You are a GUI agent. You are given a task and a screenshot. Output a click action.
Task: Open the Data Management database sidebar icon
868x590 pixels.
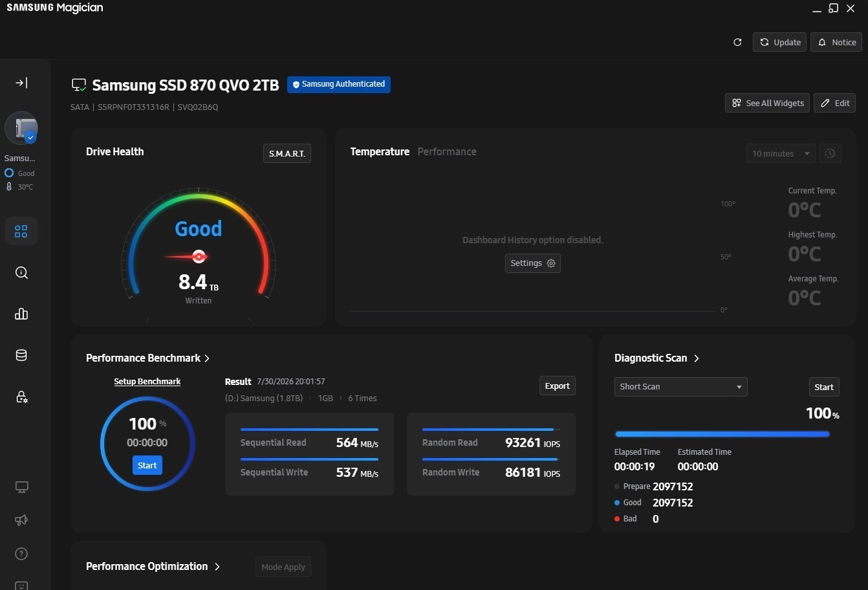point(21,355)
